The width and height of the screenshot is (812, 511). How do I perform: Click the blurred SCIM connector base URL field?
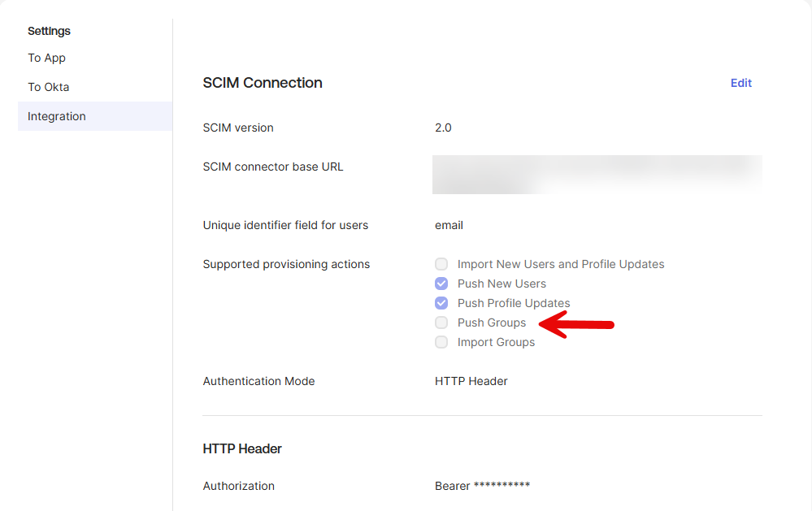click(x=597, y=174)
